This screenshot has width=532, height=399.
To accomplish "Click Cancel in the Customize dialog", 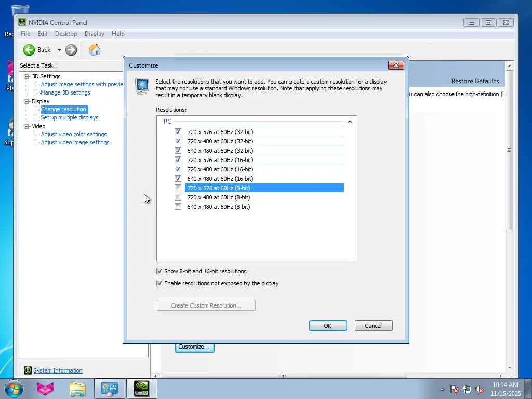I will [x=373, y=325].
